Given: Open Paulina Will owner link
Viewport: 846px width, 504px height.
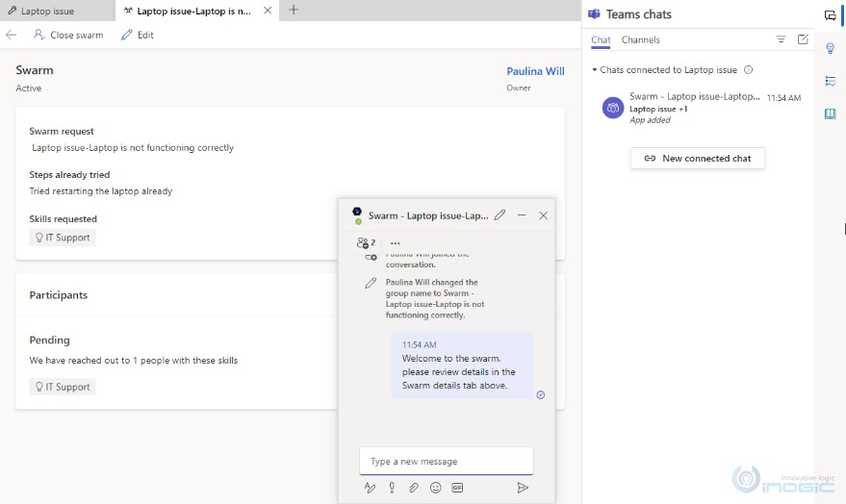Looking at the screenshot, I should 535,71.
